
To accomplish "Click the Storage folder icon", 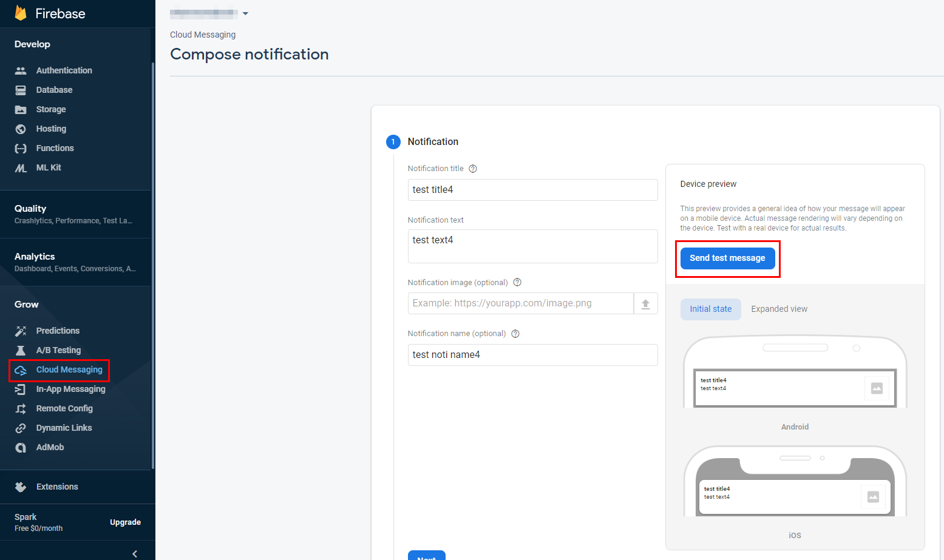I will coord(21,109).
